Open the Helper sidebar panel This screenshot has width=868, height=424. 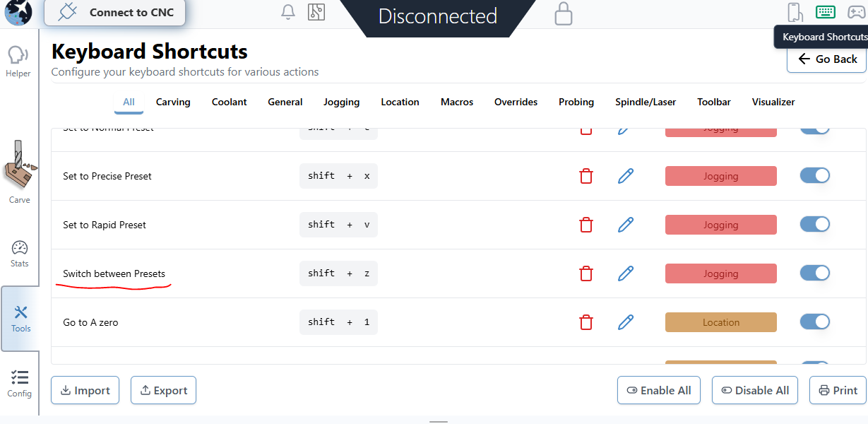[x=18, y=61]
